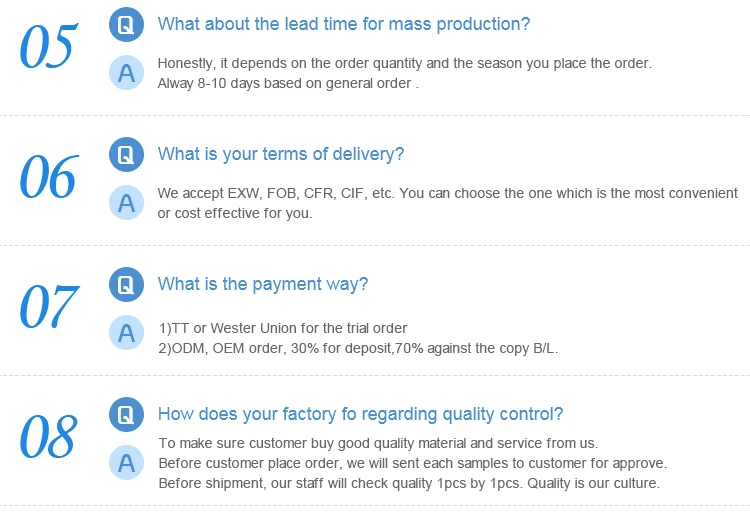Click the Q icon for payment way question
Viewport: 750px width, 523px height.
coord(126,285)
